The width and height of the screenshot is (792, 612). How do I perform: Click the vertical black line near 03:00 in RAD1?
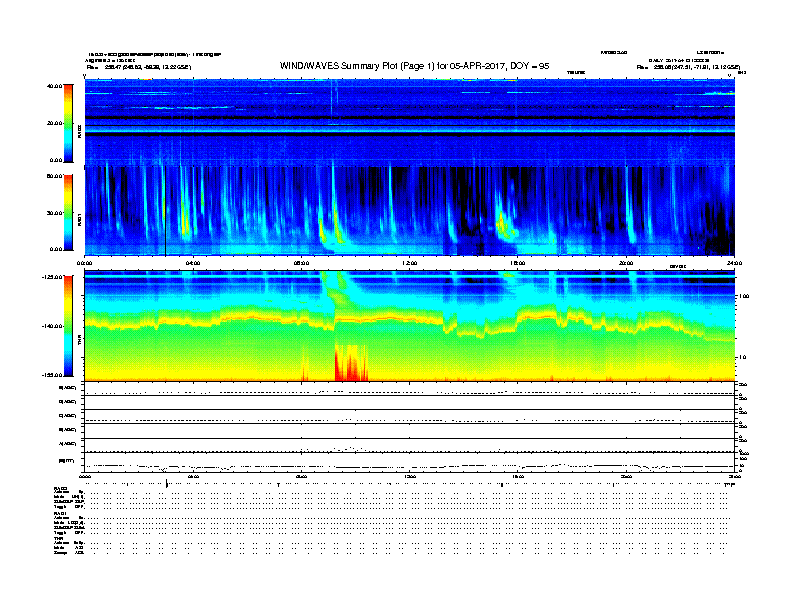pos(165,211)
